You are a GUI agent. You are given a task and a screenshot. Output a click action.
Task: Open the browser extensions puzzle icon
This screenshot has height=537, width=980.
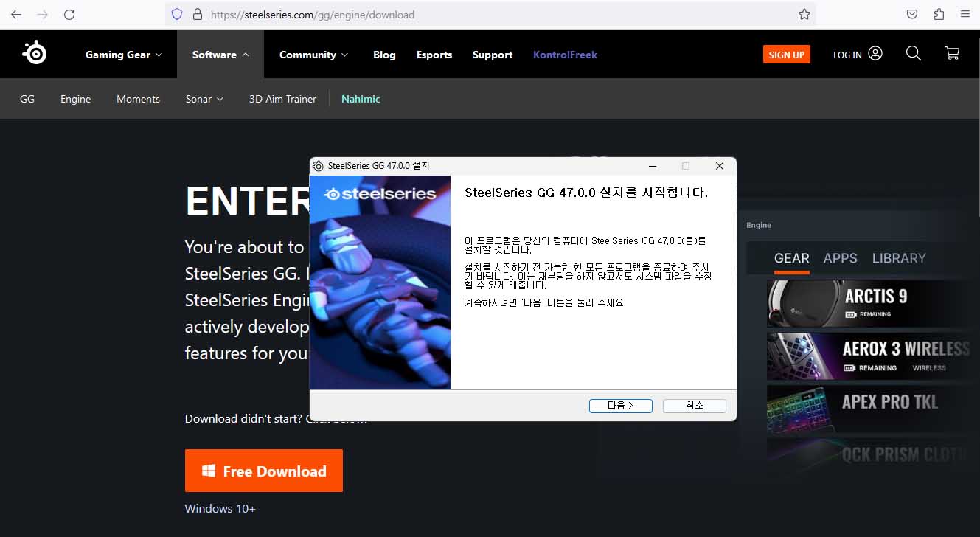939,14
